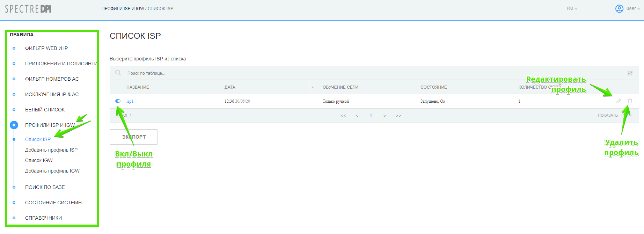This screenshot has width=644, height=234.
Task: Go to the last page of results
Action: pos(398,116)
